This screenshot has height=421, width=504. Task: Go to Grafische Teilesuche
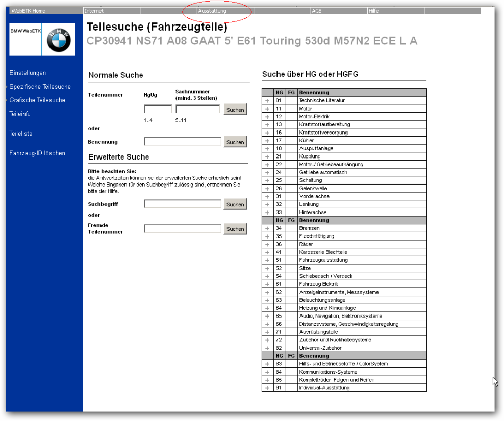tap(37, 100)
